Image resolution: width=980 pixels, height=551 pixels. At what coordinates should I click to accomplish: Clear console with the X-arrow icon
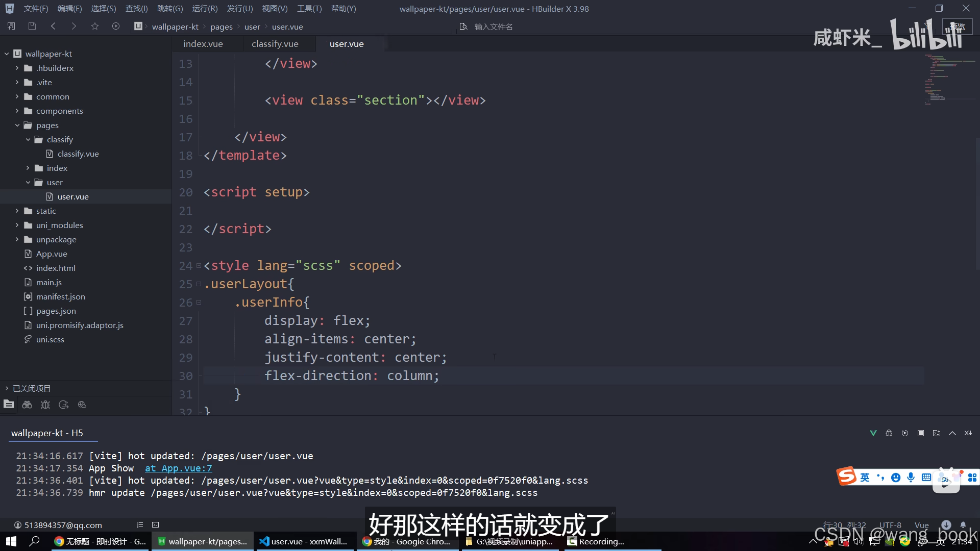pyautogui.click(x=968, y=433)
